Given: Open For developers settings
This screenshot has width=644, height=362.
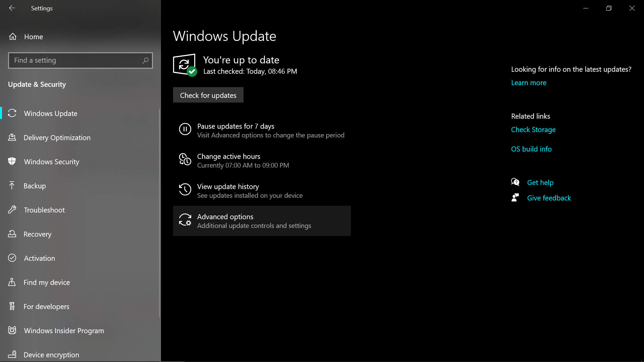Looking at the screenshot, I should 80,306.
